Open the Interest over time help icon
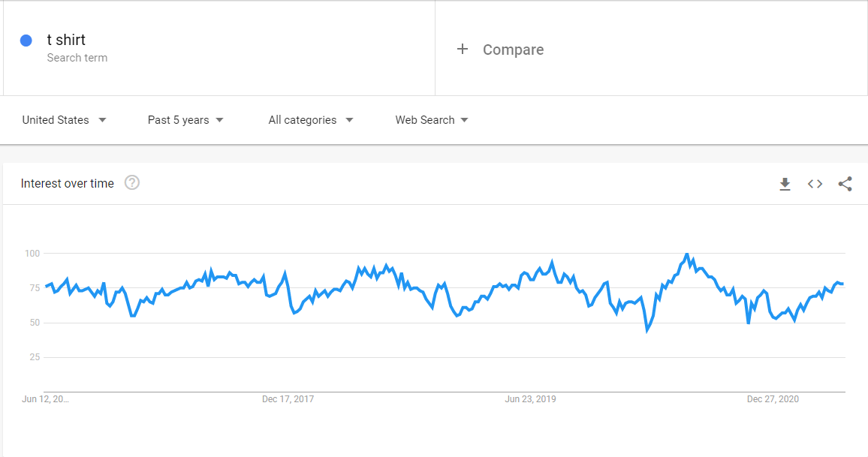Image resolution: width=868 pixels, height=457 pixels. tap(131, 182)
